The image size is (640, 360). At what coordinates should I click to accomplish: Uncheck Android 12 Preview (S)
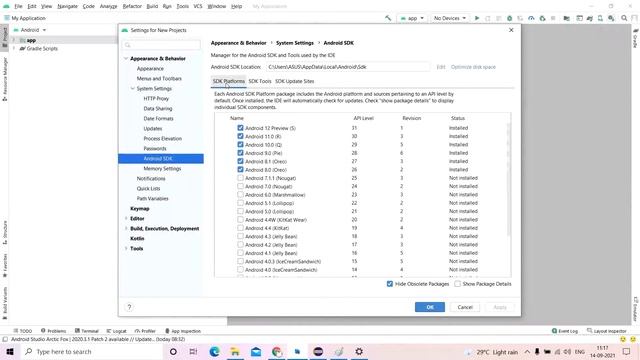(240, 128)
